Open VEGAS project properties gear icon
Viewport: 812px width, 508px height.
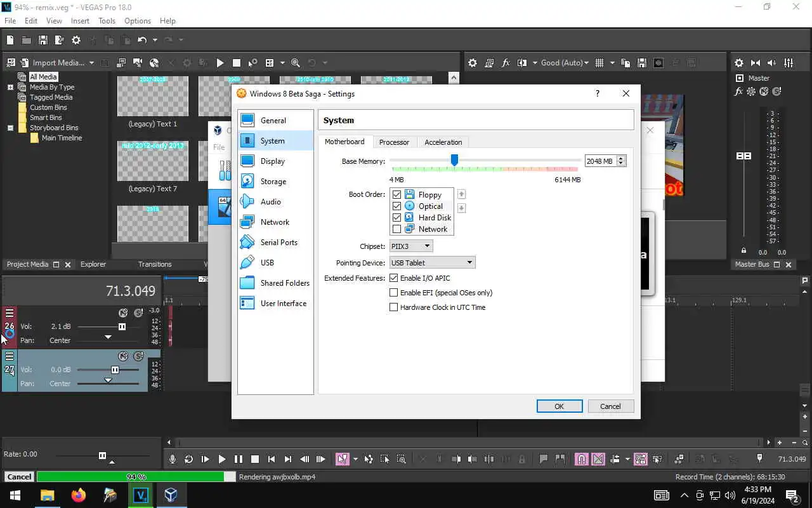click(76, 40)
